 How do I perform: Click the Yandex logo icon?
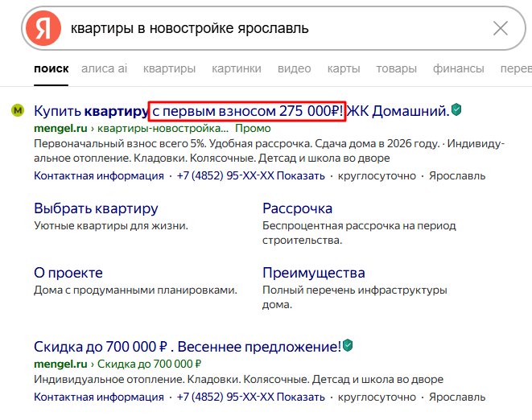(x=43, y=28)
